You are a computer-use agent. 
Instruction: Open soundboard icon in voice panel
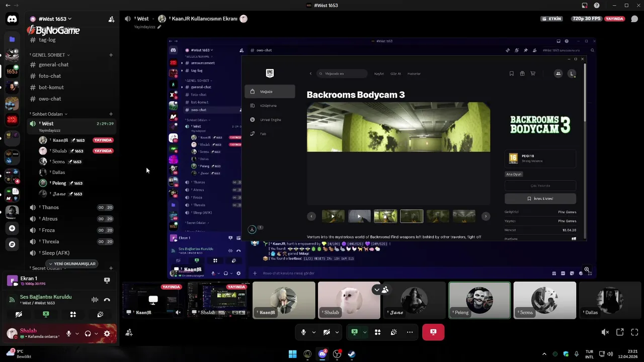[100, 314]
